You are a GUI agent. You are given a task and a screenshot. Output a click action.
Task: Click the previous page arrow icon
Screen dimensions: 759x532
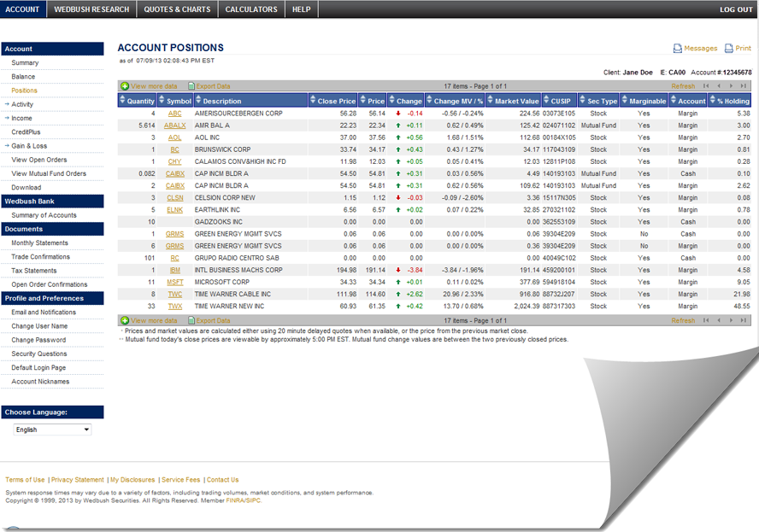pos(719,85)
